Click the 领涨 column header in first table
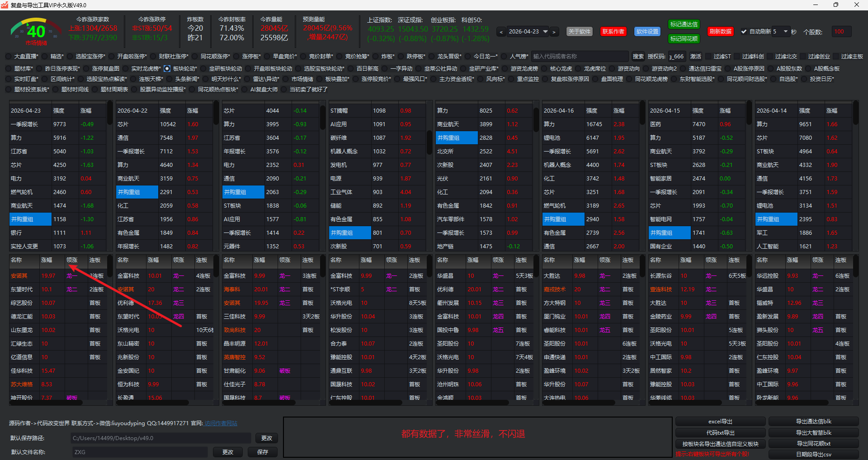This screenshot has height=460, width=868. [x=72, y=260]
